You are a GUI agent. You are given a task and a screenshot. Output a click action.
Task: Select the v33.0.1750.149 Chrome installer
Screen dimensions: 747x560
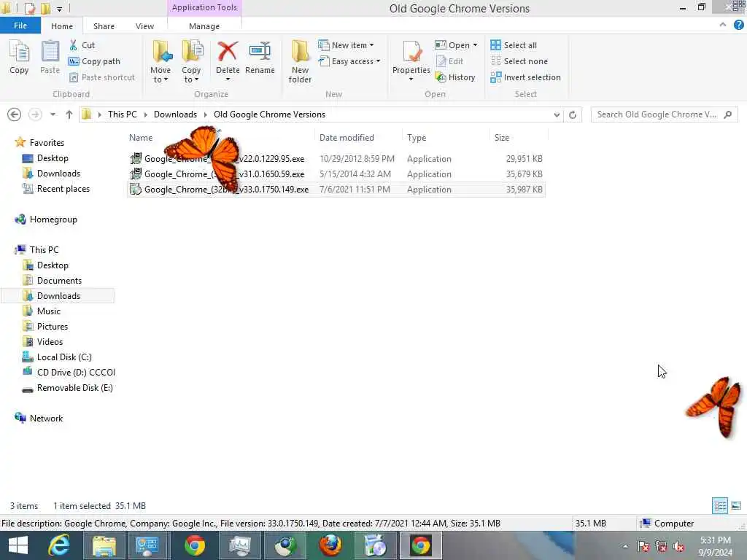(336, 189)
